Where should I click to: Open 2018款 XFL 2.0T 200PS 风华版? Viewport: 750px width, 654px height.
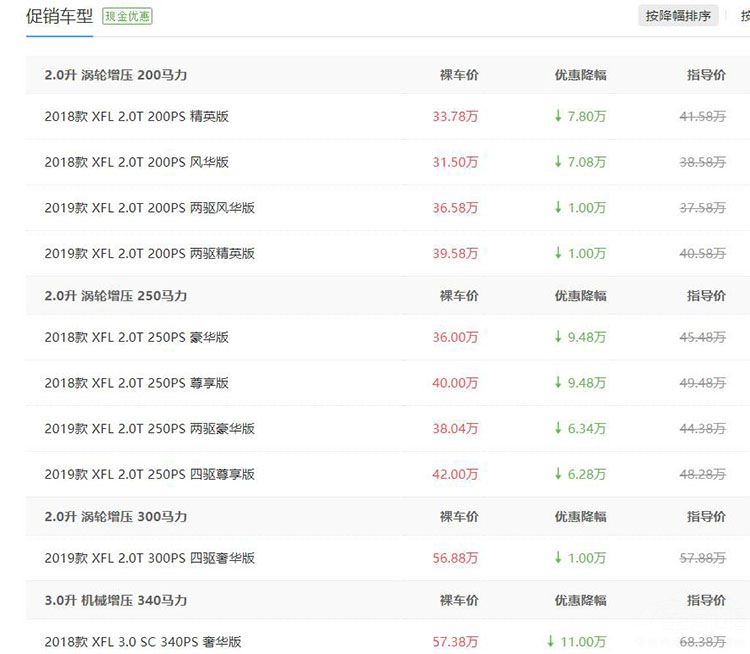pyautogui.click(x=136, y=162)
